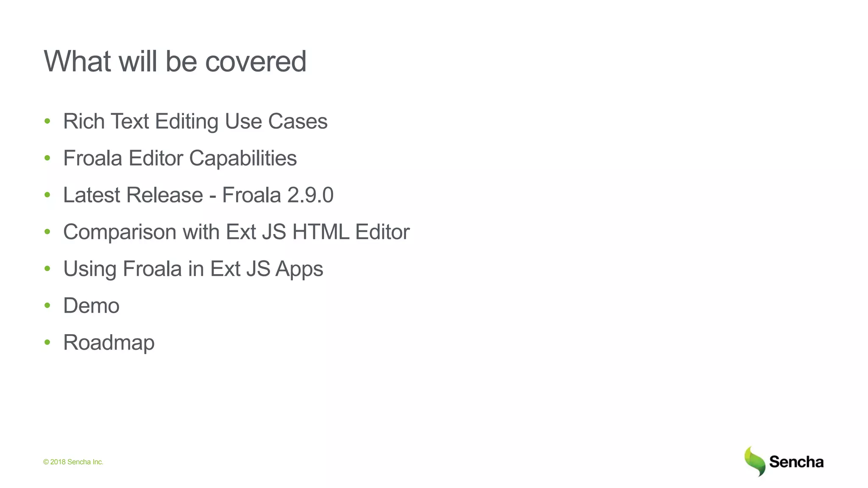Click the bullet dot next to Latest Release

pos(47,195)
